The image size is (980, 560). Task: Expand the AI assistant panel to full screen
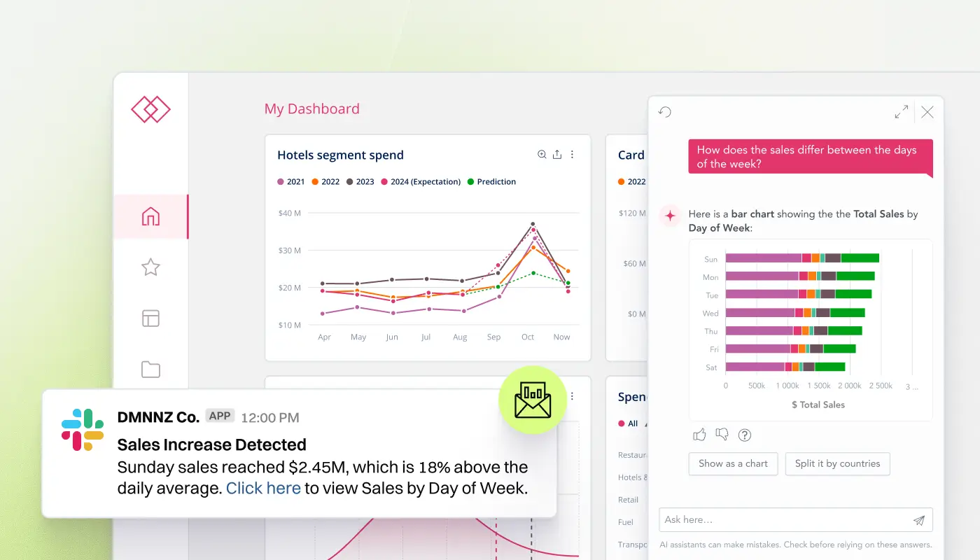[x=901, y=111]
